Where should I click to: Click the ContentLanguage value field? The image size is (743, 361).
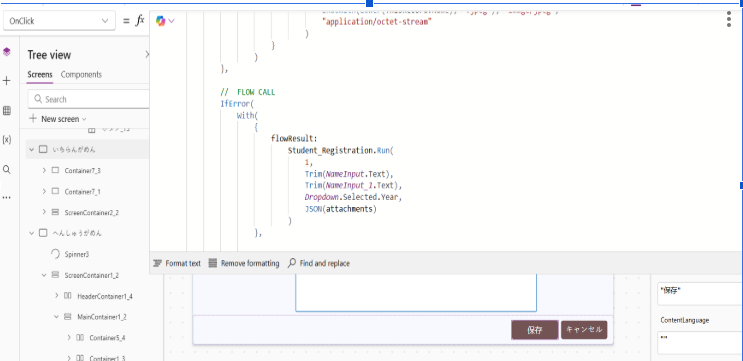point(700,343)
